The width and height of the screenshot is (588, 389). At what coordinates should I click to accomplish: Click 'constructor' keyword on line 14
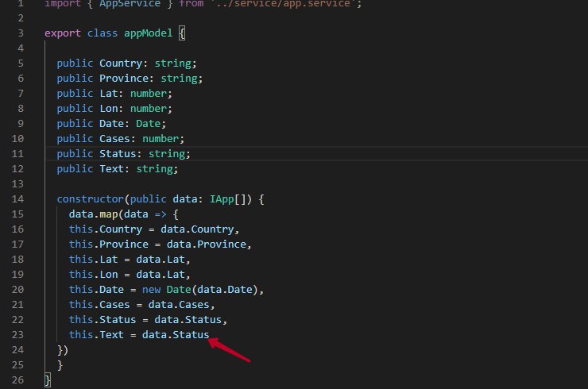click(91, 199)
